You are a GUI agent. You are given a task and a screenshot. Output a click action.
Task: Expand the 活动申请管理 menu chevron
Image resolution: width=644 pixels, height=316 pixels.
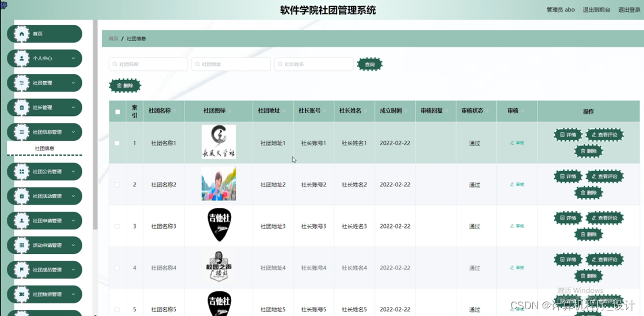pos(73,245)
